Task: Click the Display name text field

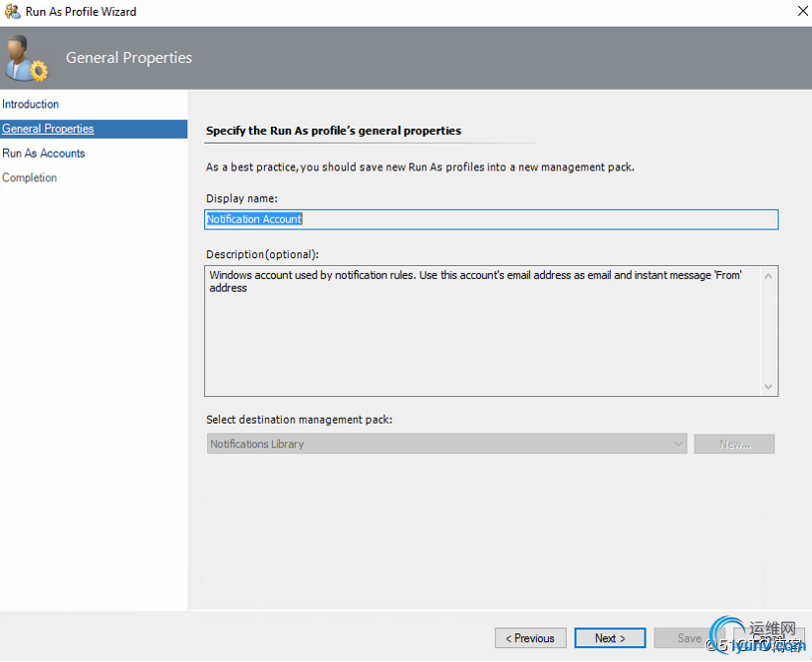Action: [491, 219]
